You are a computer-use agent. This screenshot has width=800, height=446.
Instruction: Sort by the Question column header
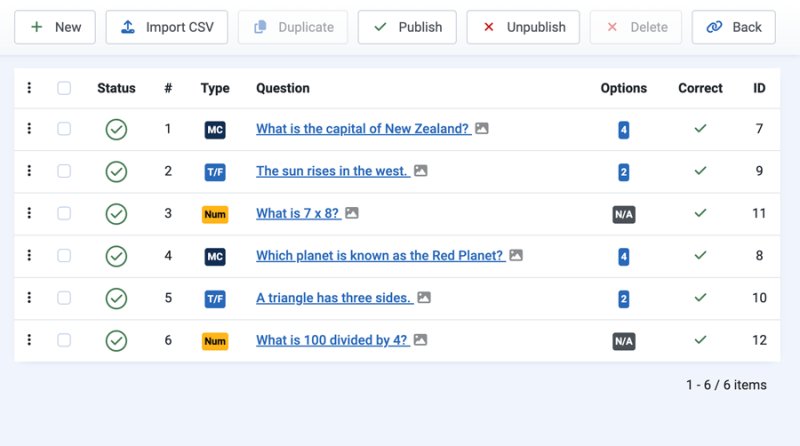[283, 88]
